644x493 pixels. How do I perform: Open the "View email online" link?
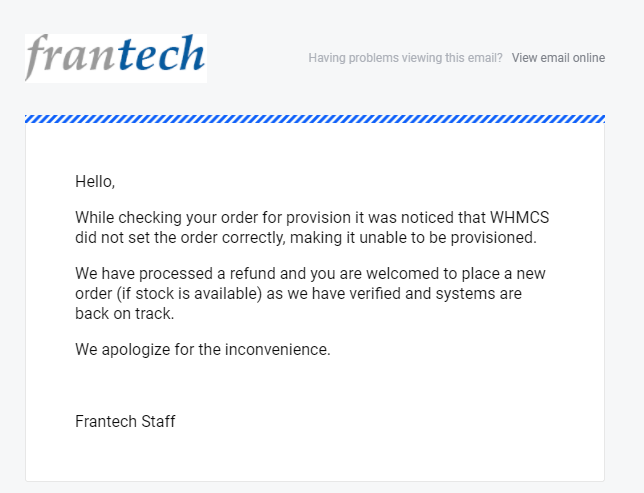pos(558,58)
